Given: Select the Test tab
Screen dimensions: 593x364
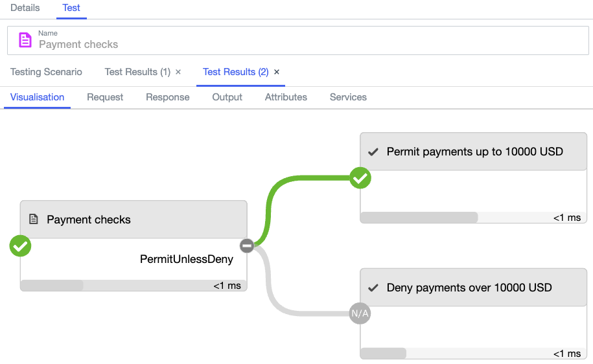Looking at the screenshot, I should (71, 8).
